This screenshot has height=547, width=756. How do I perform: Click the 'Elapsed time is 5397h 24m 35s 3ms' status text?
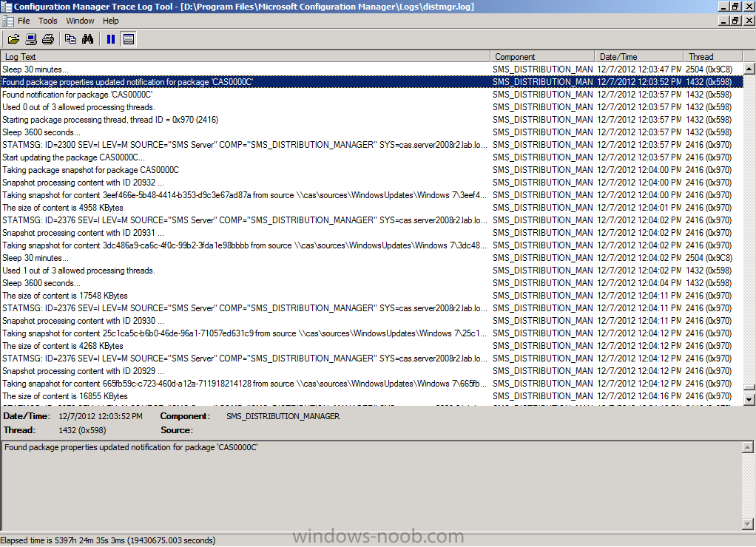pos(108,540)
